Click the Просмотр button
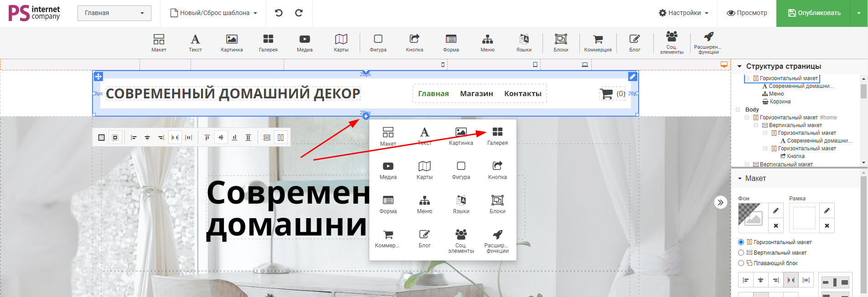Viewport: 868px width, 297px height. tap(747, 13)
